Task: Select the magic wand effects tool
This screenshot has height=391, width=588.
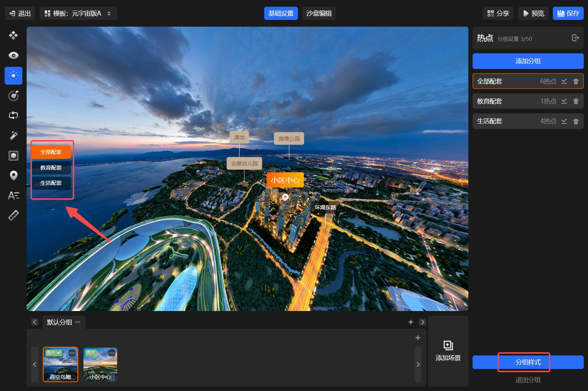Action: 13,135
